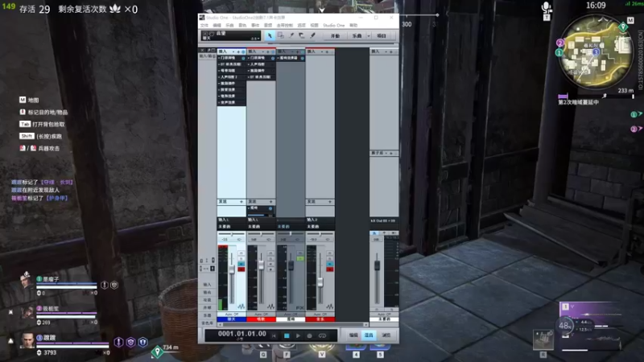This screenshot has height=362, width=644.
Task: Open inserts dropdown arrow on 聊天 channel
Action: point(233,51)
